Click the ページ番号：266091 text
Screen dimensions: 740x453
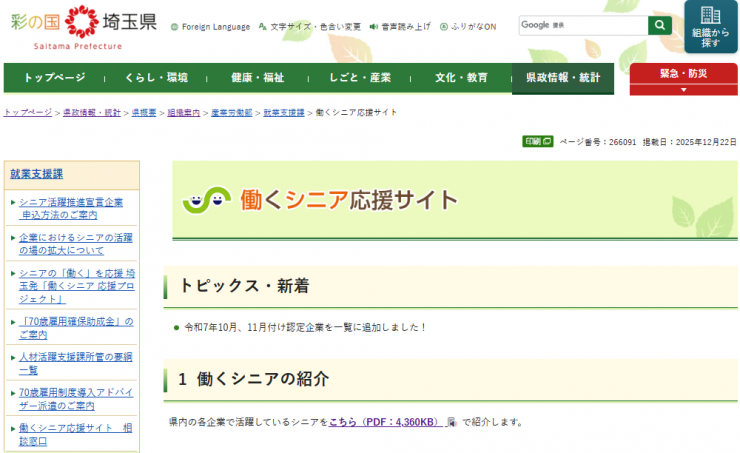tap(598, 142)
